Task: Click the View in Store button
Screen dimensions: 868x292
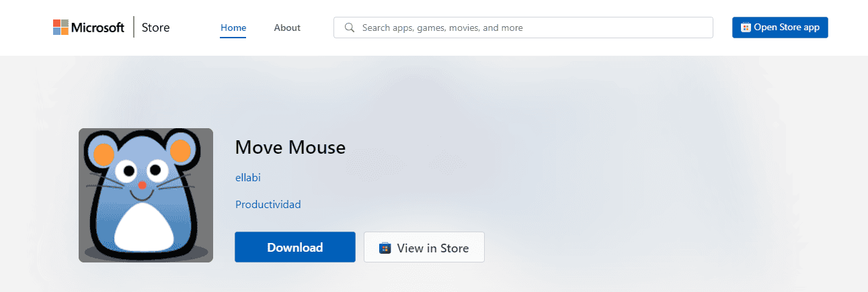Action: (424, 247)
